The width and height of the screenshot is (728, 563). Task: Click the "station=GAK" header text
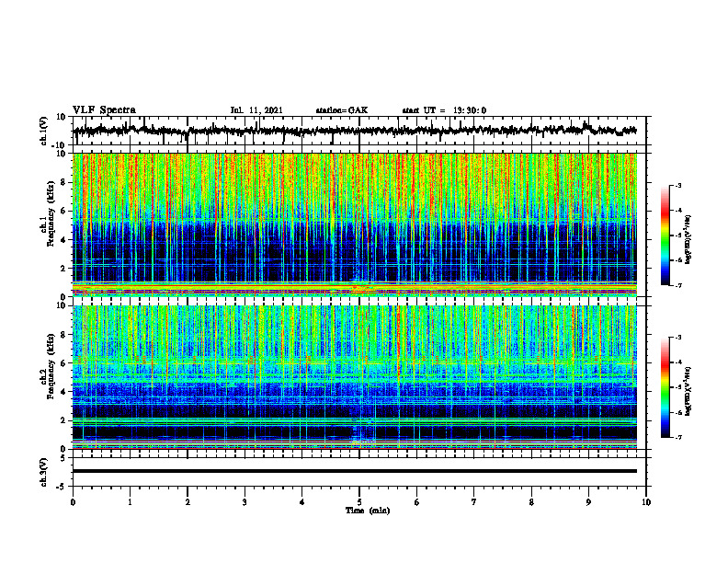click(x=342, y=110)
